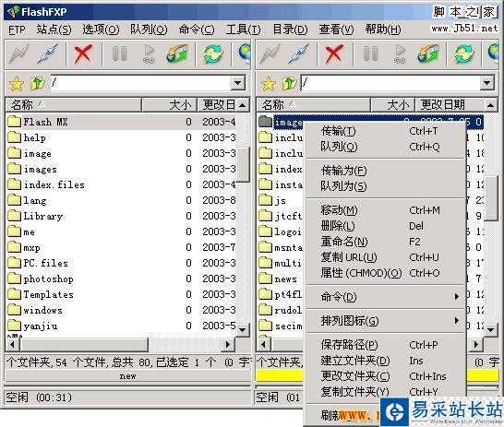Open the 帮助(H) menu
The height and width of the screenshot is (427, 504).
click(383, 30)
